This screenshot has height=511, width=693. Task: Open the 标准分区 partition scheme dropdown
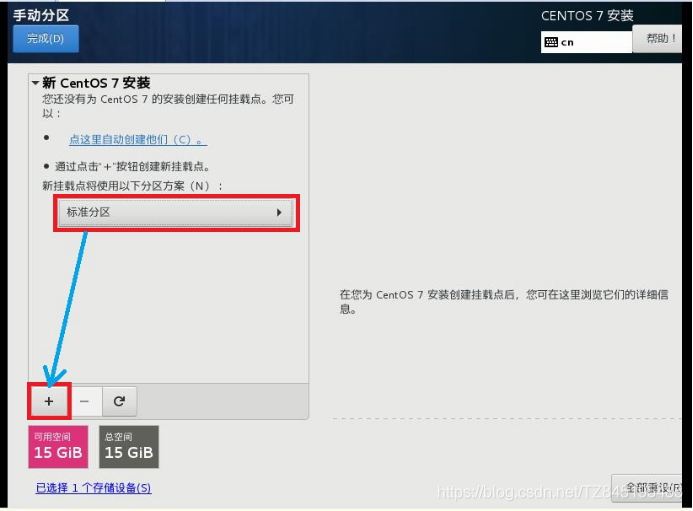click(x=176, y=212)
